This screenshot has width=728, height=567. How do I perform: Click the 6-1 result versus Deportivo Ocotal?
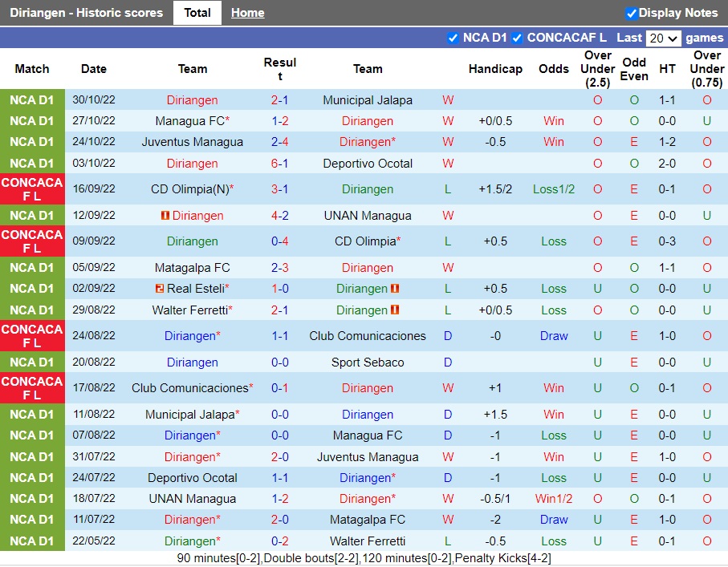(280, 164)
